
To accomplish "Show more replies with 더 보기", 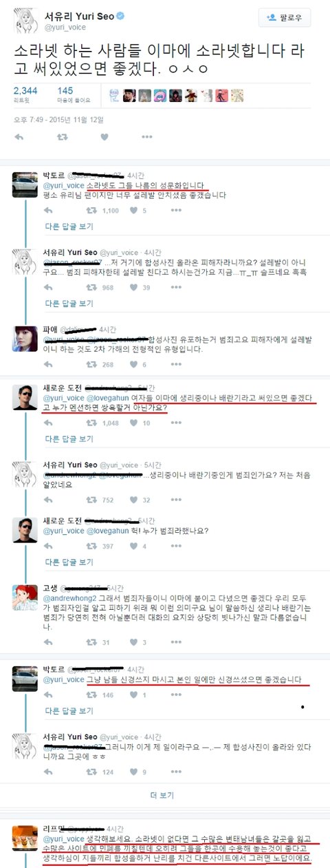I will click(162, 795).
